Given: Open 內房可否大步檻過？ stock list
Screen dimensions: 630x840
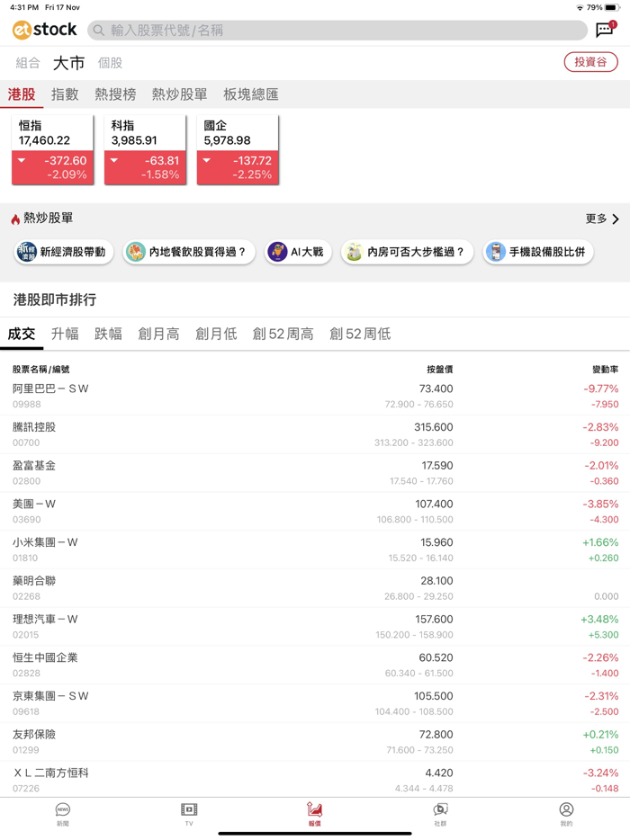Looking at the screenshot, I should point(408,252).
